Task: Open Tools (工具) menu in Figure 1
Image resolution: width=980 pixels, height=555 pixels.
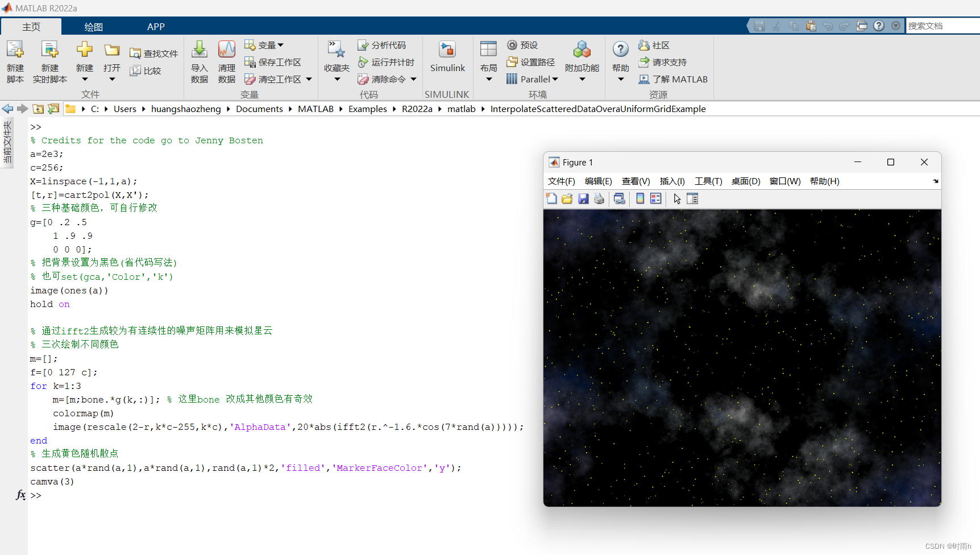Action: point(708,181)
